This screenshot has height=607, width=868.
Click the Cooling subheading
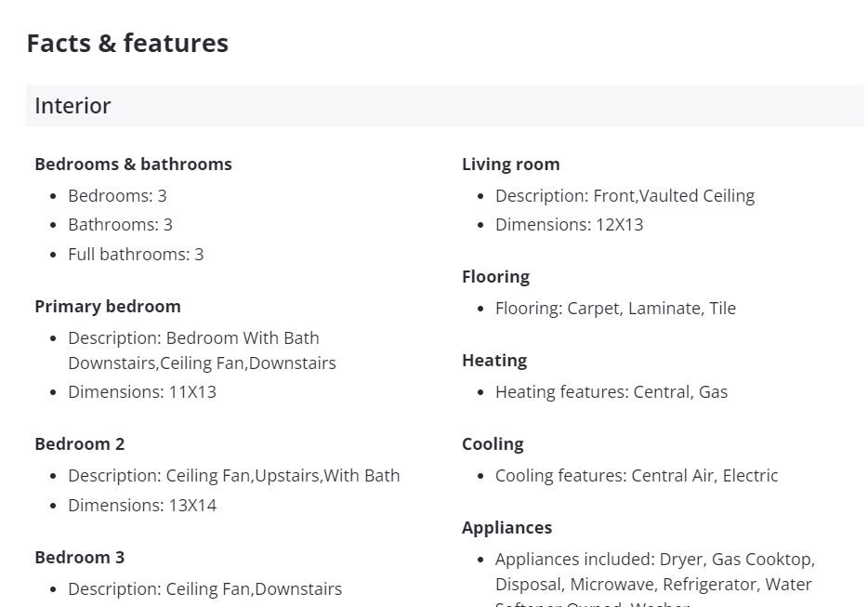493,444
